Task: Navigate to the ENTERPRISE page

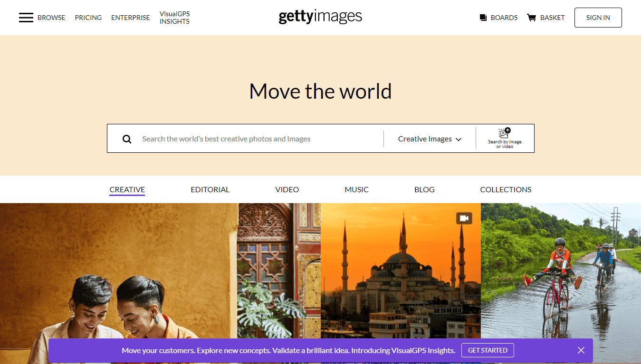Action: coord(130,18)
